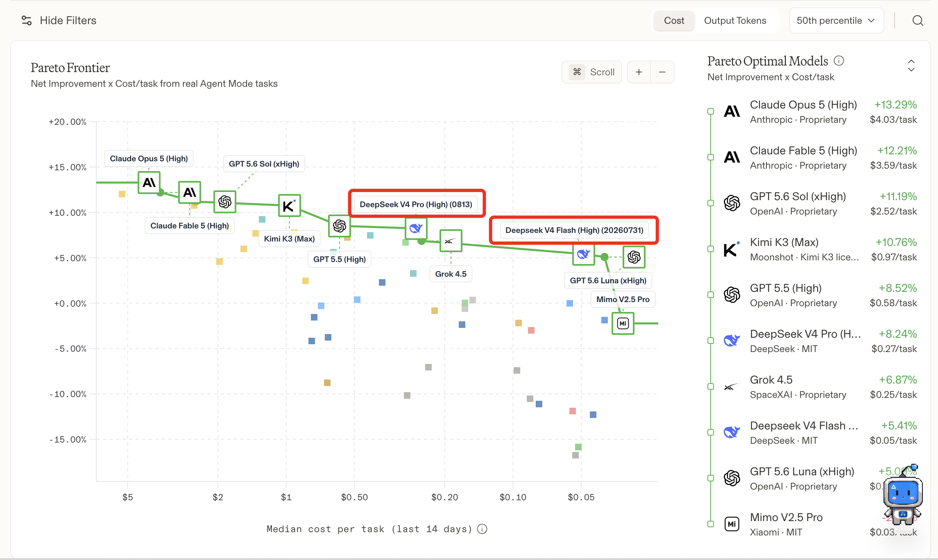
Task: Click the DeepSeek V4 Pro (High) (0813) label
Action: point(416,204)
